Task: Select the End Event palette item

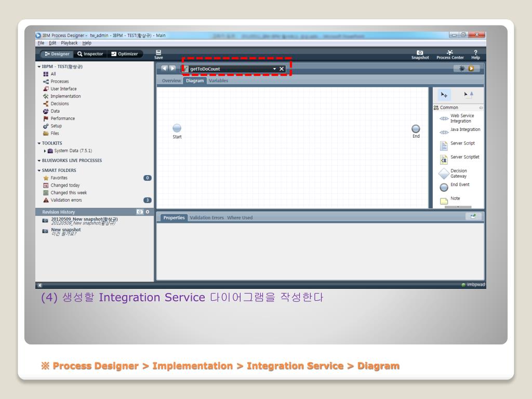Action: [455, 187]
